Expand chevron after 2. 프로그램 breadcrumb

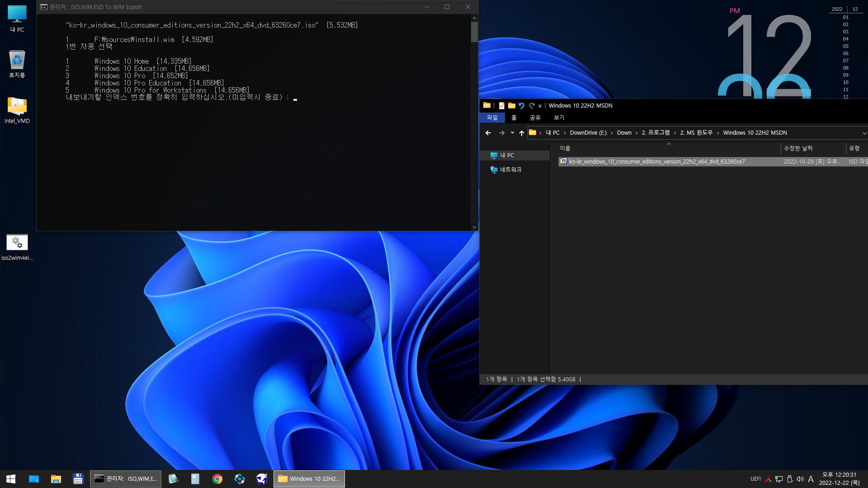tap(675, 133)
